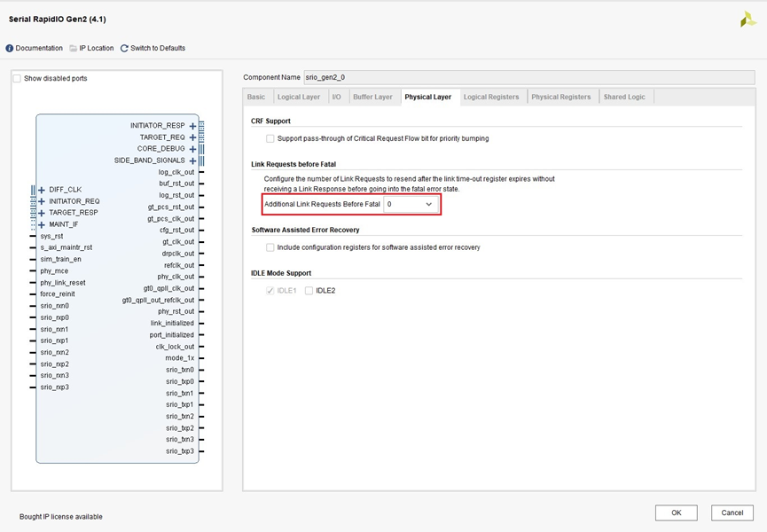The width and height of the screenshot is (767, 532).
Task: Click the Component Name input field
Action: point(529,77)
